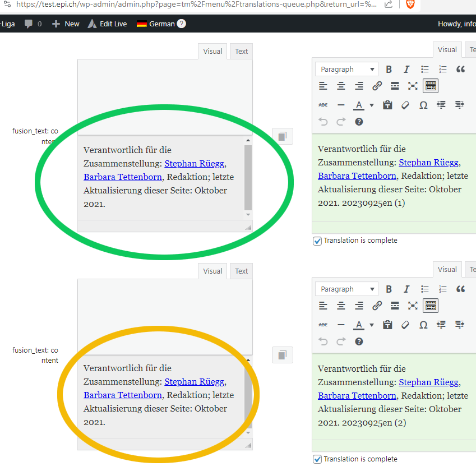The image size is (476, 471).
Task: Open fullscreen mode in upper translation editor
Action: point(413,86)
